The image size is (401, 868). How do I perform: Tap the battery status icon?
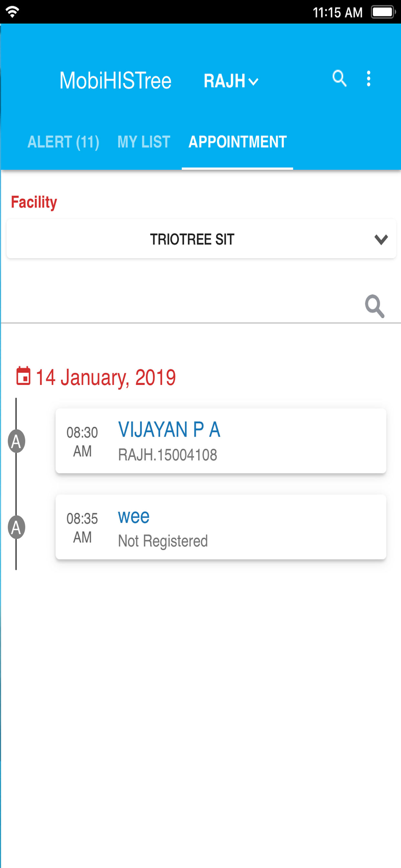383,12
